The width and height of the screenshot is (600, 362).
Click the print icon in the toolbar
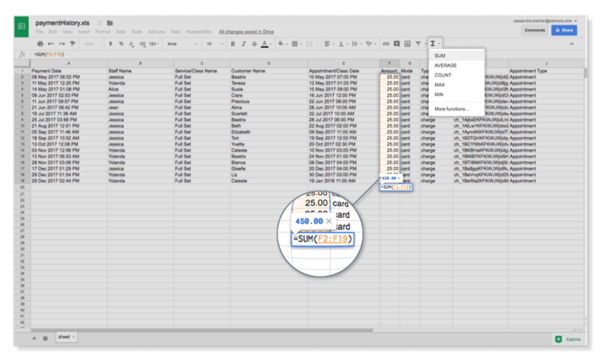click(40, 44)
